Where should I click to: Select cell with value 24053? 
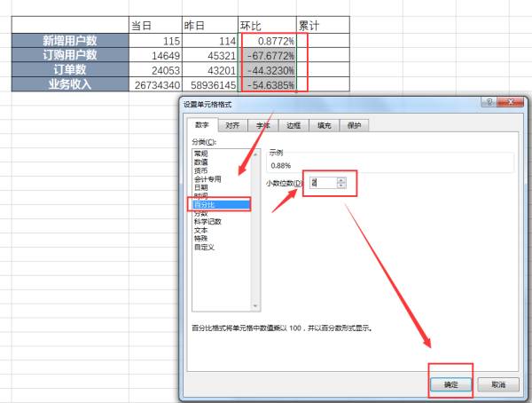coord(155,69)
